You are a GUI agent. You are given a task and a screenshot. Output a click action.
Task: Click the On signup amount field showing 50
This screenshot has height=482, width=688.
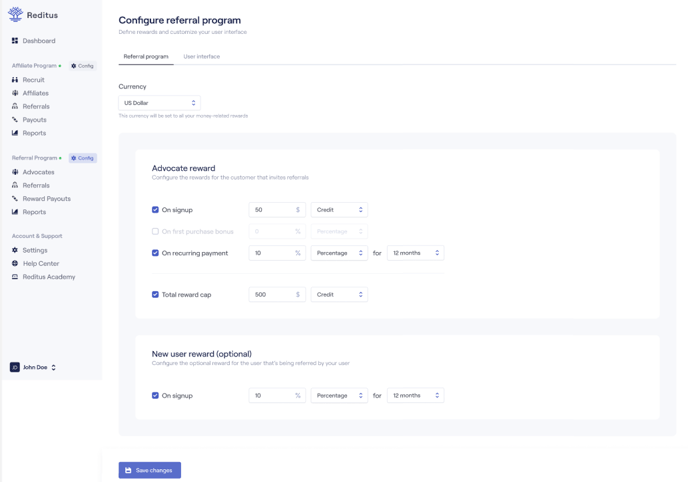click(x=277, y=210)
